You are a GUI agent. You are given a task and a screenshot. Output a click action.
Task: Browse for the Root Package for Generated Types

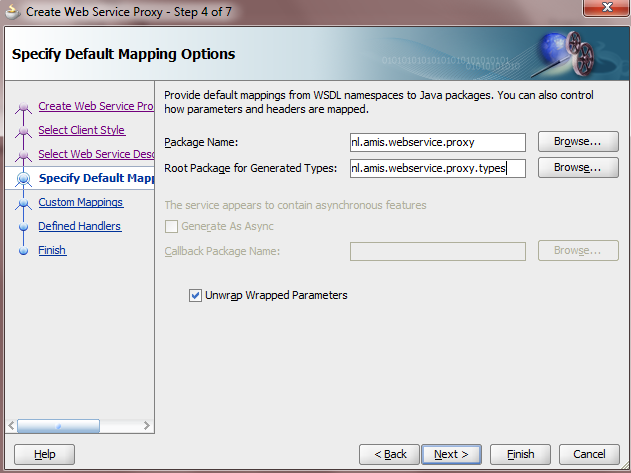(x=578, y=168)
